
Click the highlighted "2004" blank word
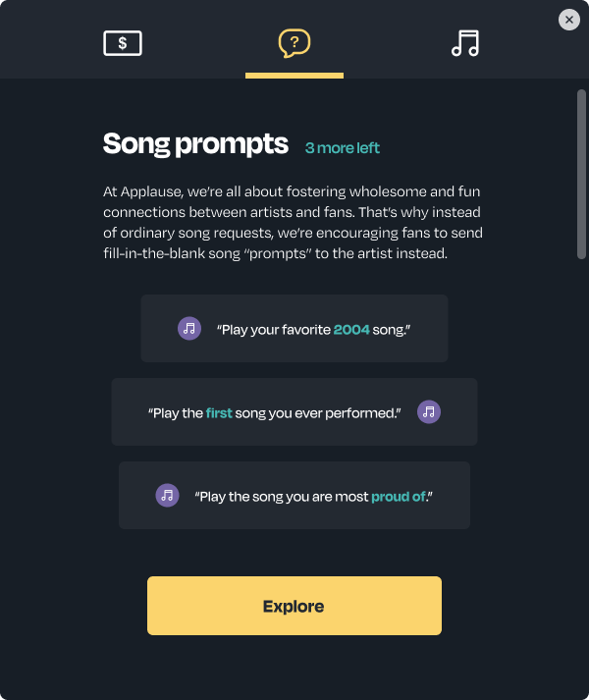point(351,329)
